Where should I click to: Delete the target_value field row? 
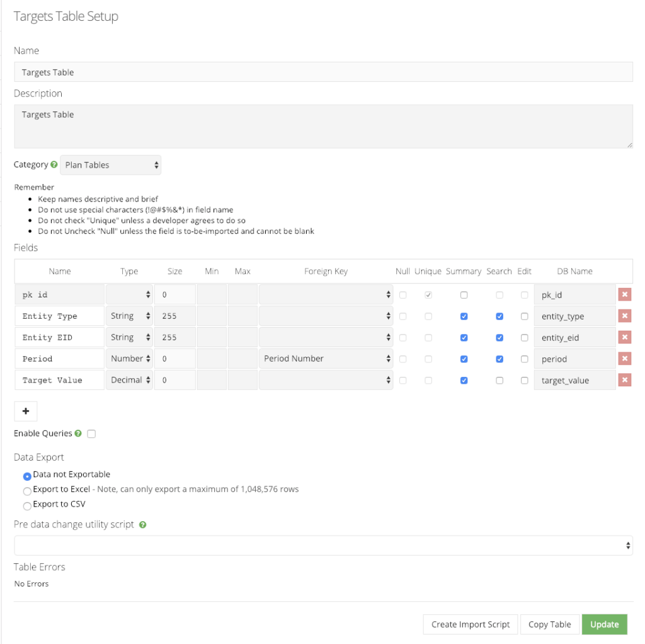(x=624, y=380)
